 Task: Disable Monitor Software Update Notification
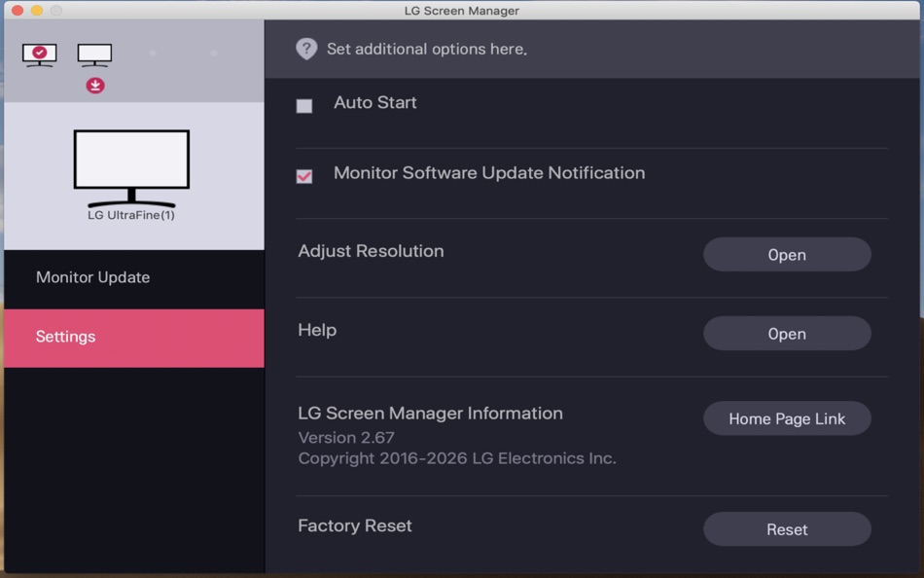[x=303, y=176]
